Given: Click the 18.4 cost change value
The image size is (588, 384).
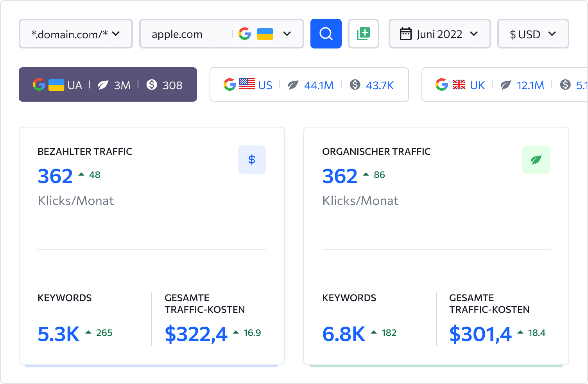Looking at the screenshot, I should pyautogui.click(x=537, y=333).
